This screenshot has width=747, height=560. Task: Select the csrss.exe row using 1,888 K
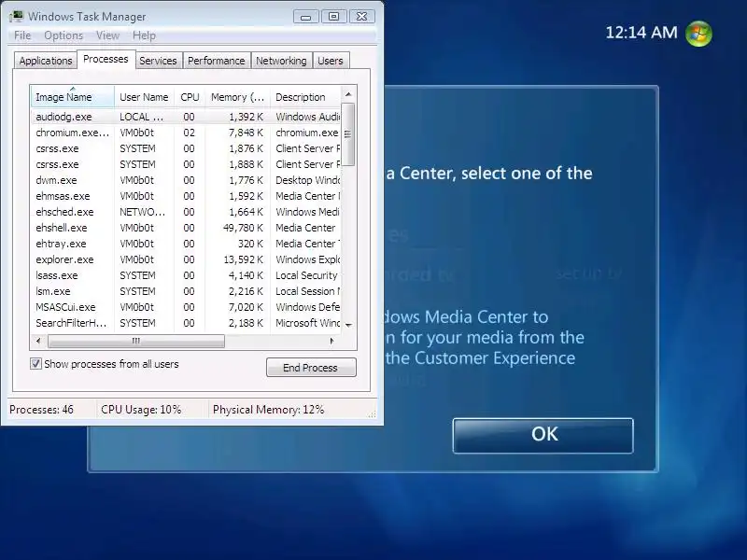click(186, 164)
